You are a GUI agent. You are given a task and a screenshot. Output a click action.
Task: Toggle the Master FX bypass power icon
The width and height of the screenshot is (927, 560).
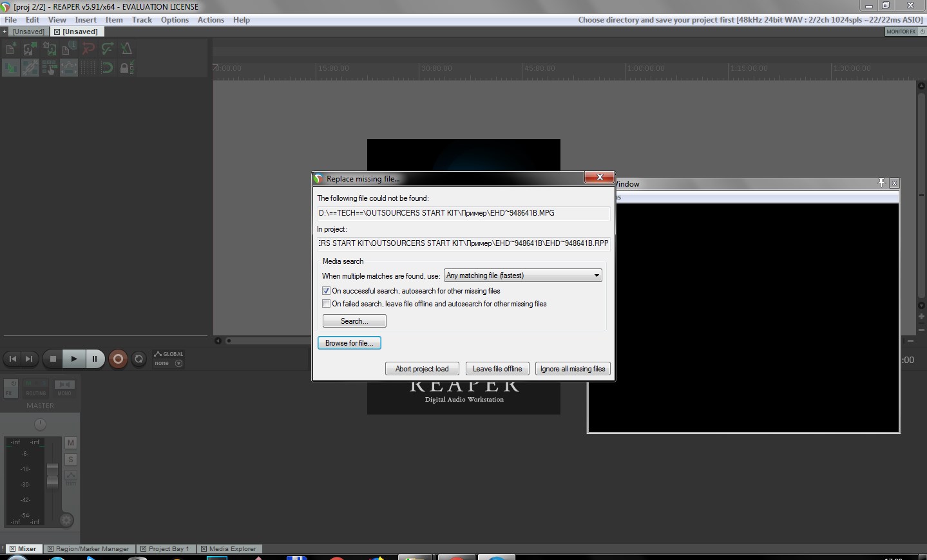pos(14,384)
